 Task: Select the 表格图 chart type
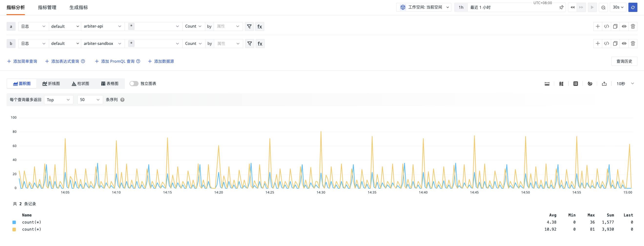click(x=110, y=83)
